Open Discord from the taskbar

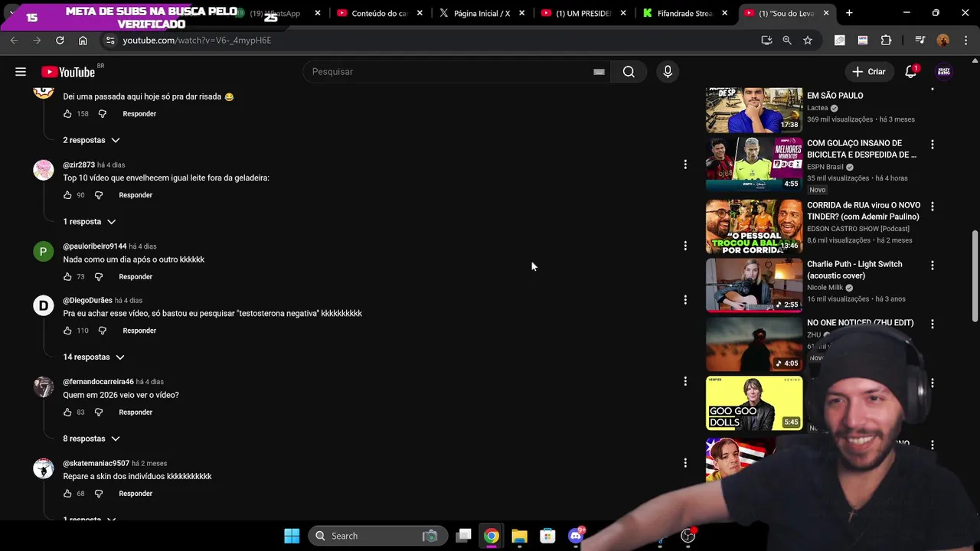576,536
